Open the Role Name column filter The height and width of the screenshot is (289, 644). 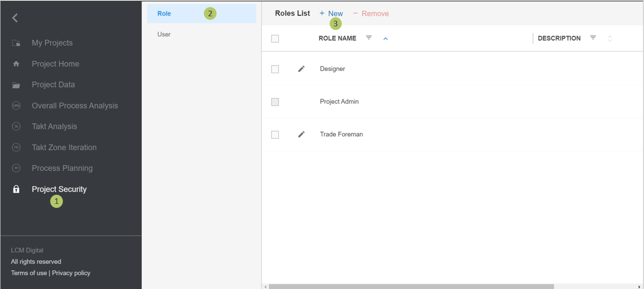pos(369,38)
